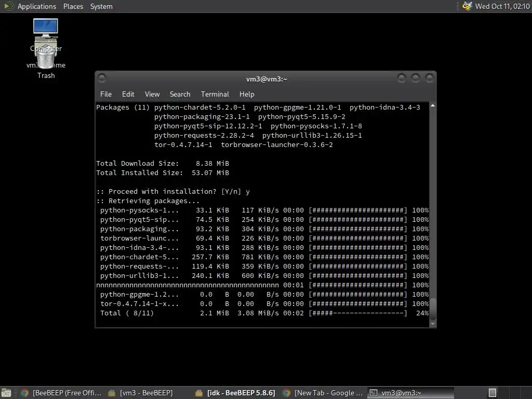
Task: Click the clock showing Wed Oct 11, 02:10
Action: pos(502,6)
